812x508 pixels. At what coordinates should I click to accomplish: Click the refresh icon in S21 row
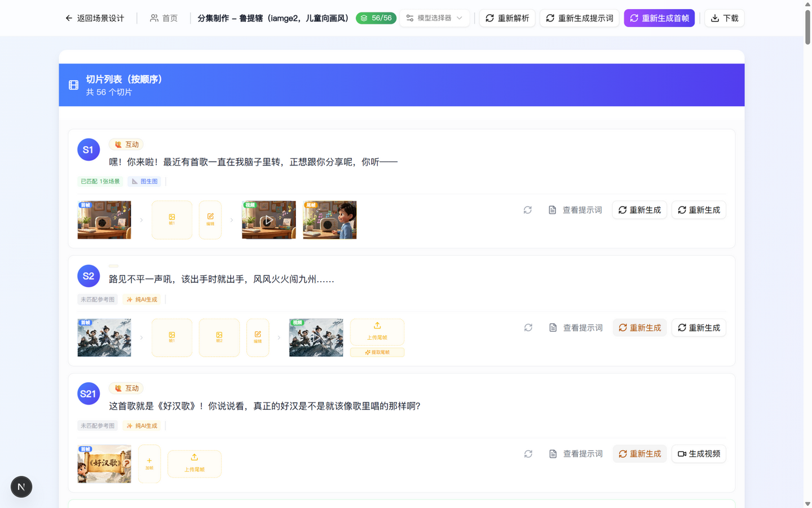[528, 454]
